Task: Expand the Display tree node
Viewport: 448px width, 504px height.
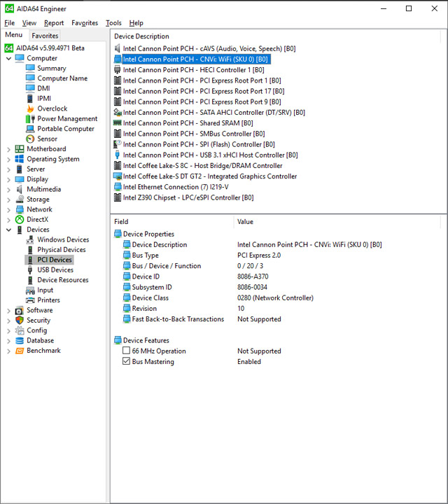Action: pos(8,179)
